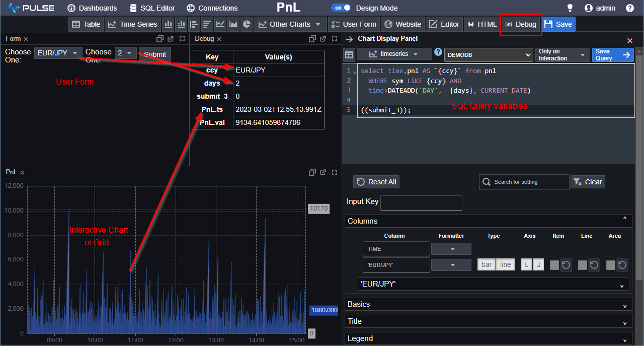The image size is (644, 346).
Task: Open the DEMODB connection selector
Action: [489, 55]
